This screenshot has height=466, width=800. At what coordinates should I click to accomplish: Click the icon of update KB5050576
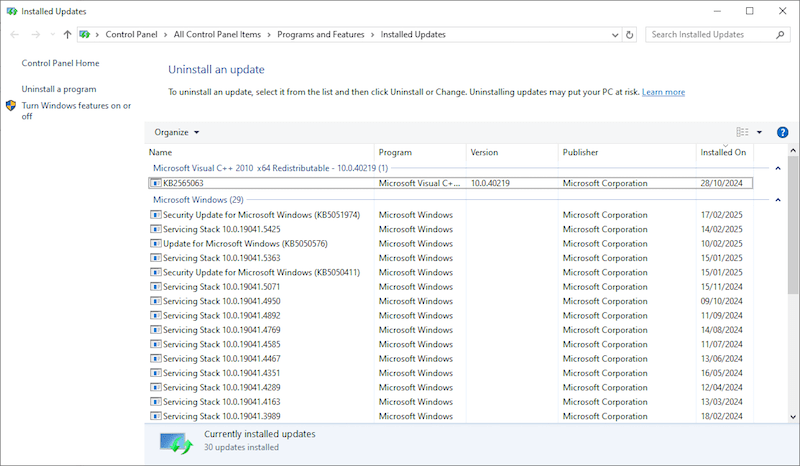[156, 243]
